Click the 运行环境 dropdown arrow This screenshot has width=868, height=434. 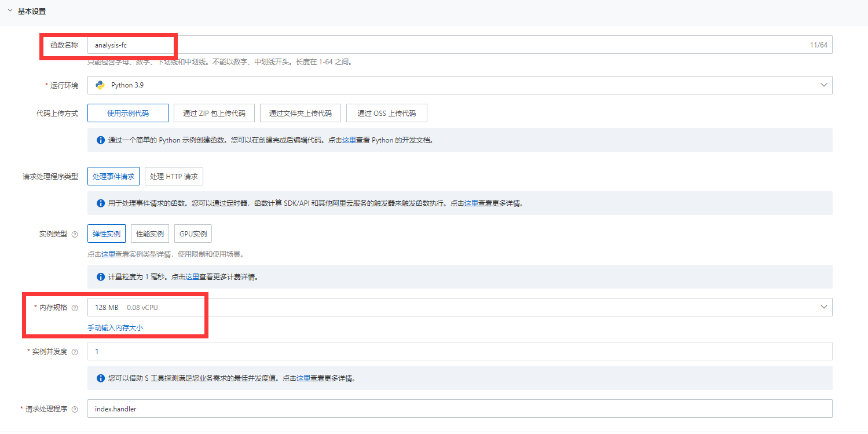pyautogui.click(x=823, y=85)
